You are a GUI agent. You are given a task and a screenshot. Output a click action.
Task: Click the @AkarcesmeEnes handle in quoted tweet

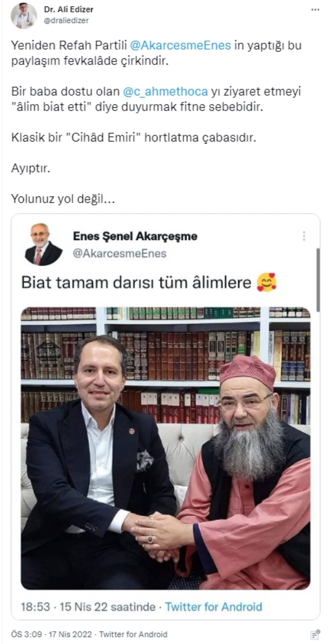119,253
